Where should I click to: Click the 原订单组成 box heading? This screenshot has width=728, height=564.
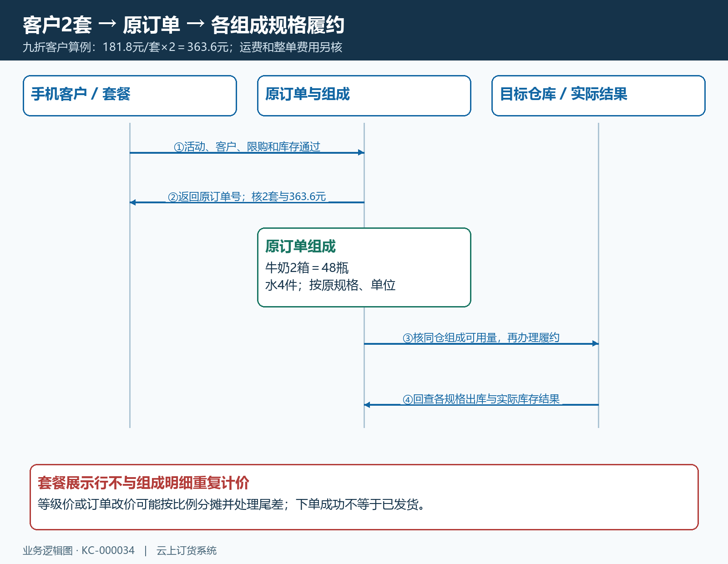pyautogui.click(x=300, y=246)
